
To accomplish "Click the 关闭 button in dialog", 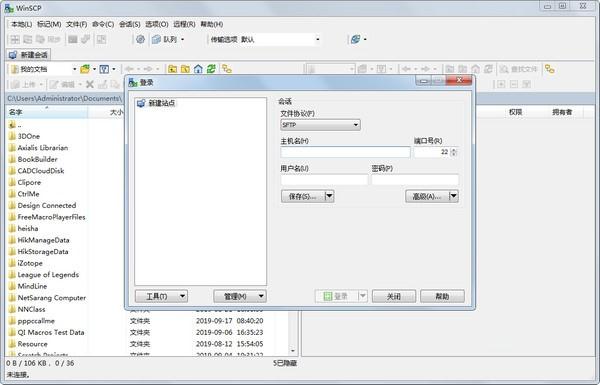I will point(394,296).
